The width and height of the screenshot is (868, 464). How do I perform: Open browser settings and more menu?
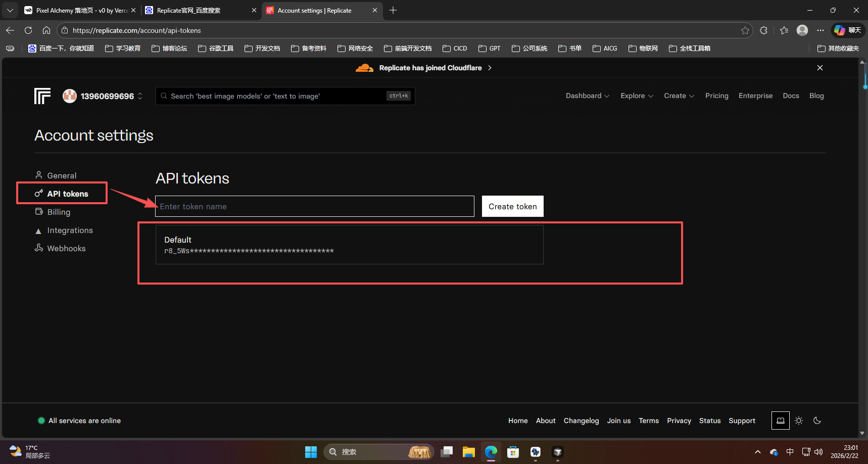820,30
